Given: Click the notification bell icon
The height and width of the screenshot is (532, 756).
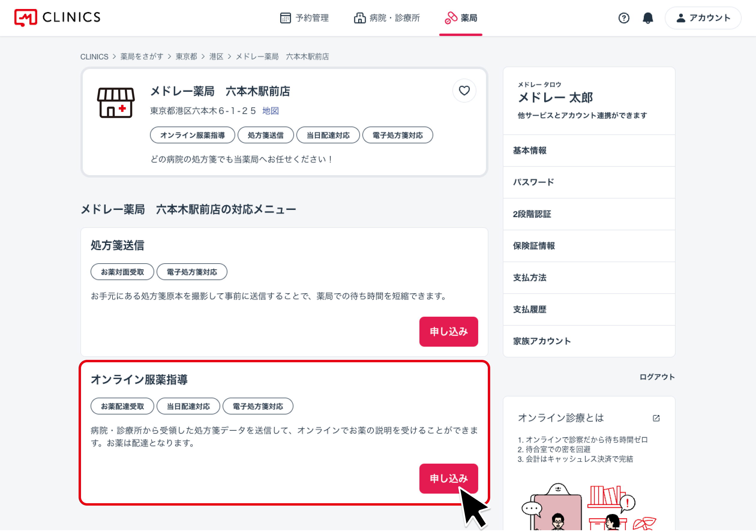Looking at the screenshot, I should pos(648,18).
